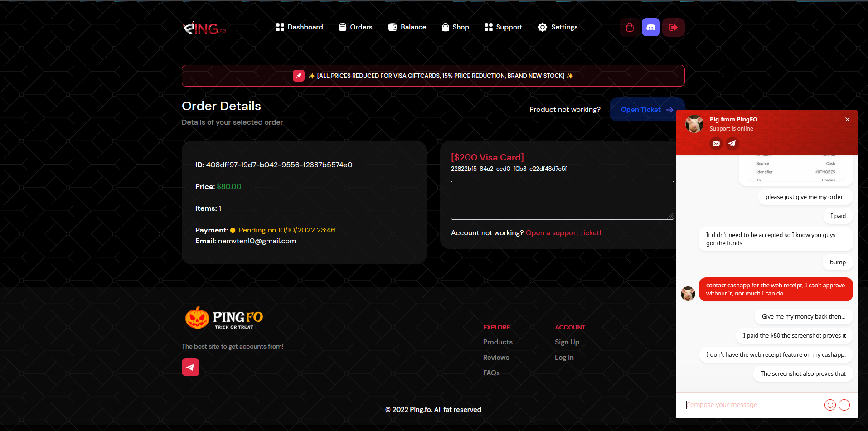Open the Discord server icon
Viewport: 868px width, 431px height.
pos(650,27)
